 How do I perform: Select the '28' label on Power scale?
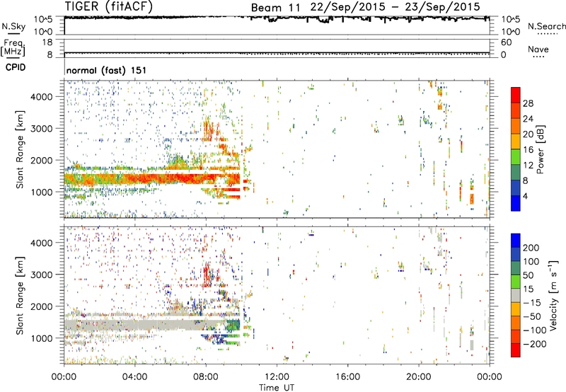(x=528, y=103)
